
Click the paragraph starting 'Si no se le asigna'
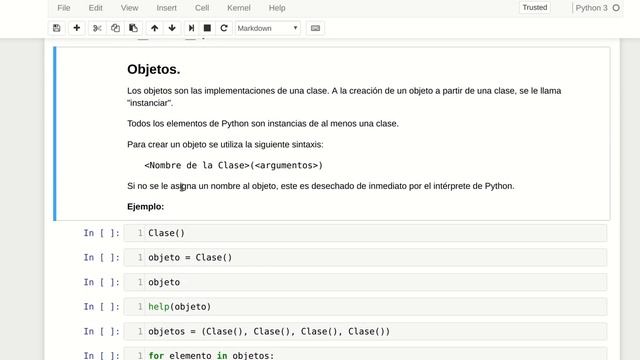[321, 186]
